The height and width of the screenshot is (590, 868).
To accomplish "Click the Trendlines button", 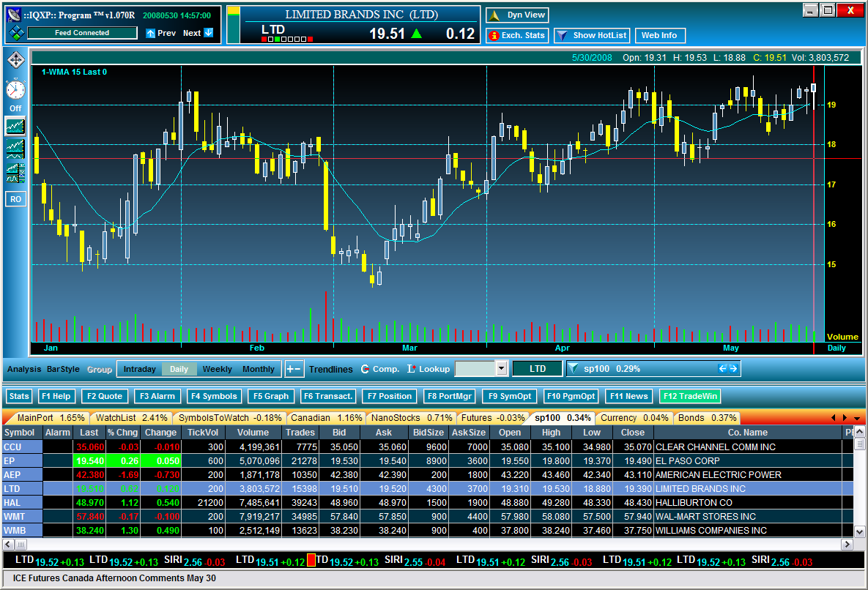I will [x=330, y=370].
